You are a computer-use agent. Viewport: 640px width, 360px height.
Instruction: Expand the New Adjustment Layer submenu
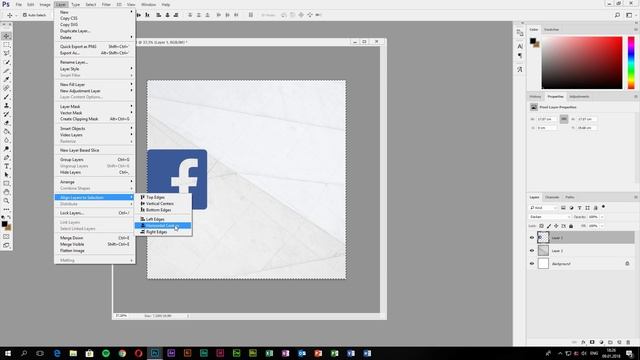click(x=94, y=91)
